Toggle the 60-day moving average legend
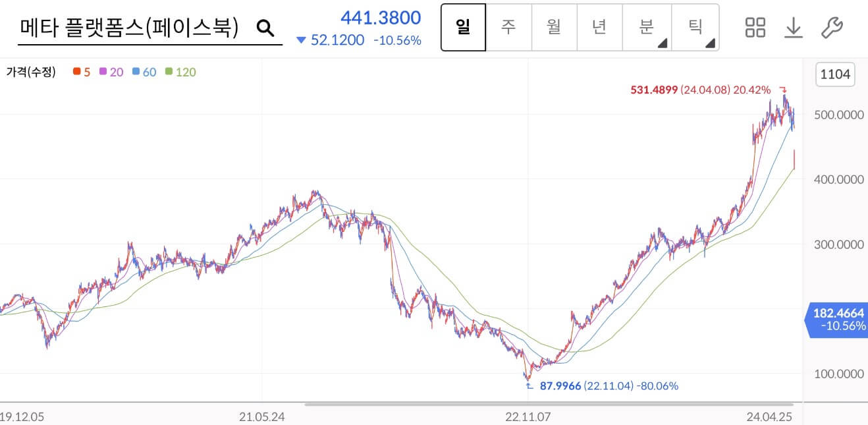 [x=144, y=72]
